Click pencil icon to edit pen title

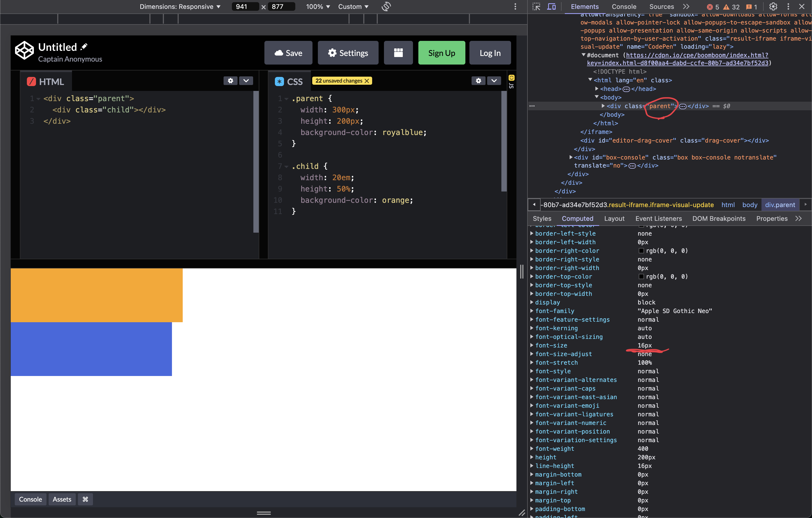coord(84,47)
